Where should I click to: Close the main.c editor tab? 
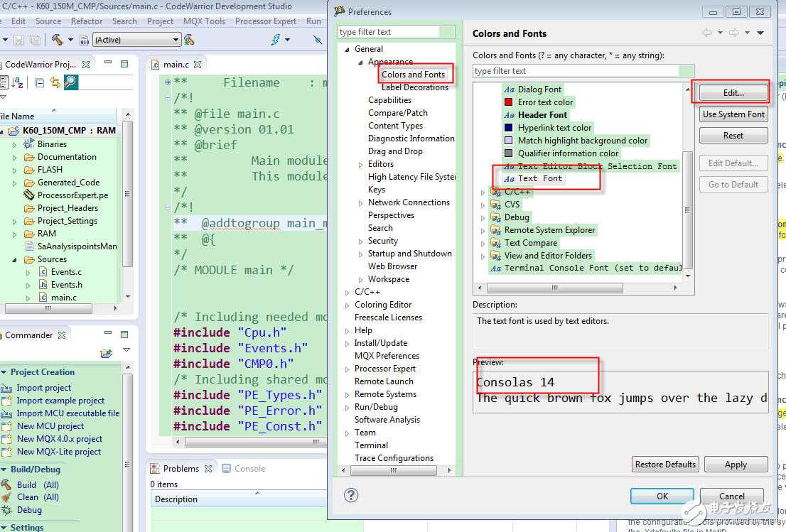[198, 64]
